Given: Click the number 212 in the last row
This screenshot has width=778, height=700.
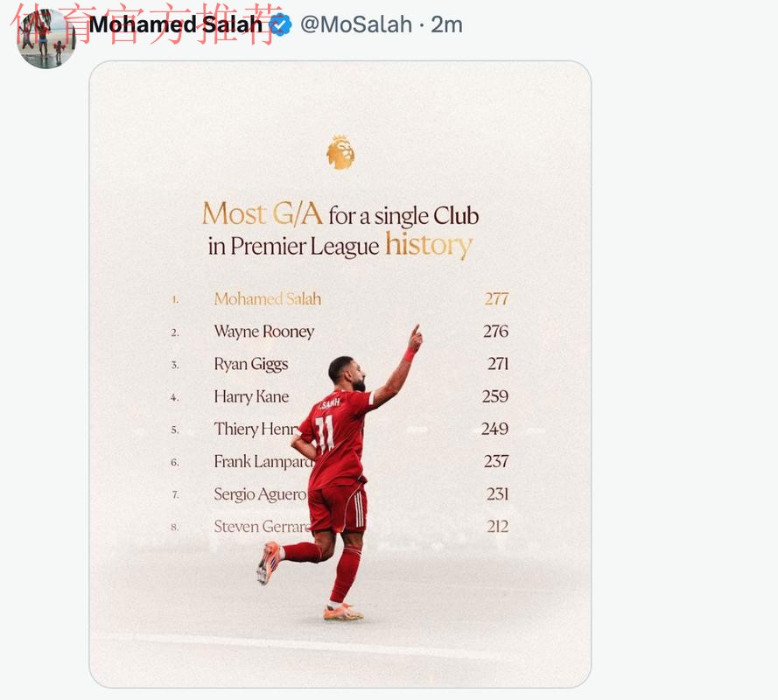Looking at the screenshot, I should (x=497, y=527).
